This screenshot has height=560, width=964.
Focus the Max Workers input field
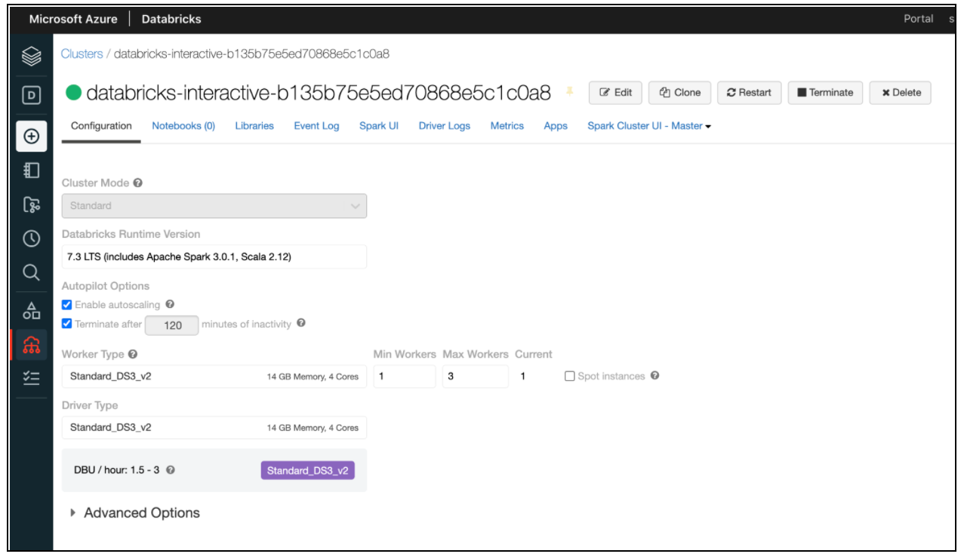tap(476, 376)
